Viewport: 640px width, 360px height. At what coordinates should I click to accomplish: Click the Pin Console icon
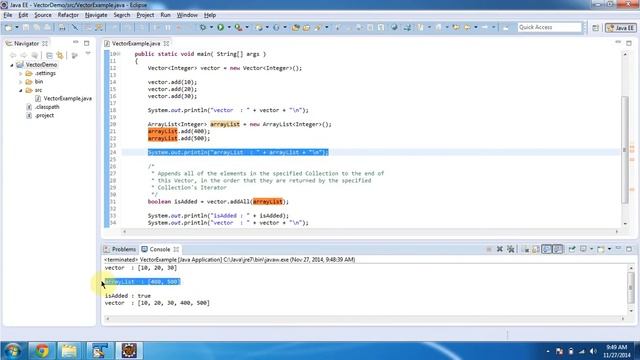(572, 249)
